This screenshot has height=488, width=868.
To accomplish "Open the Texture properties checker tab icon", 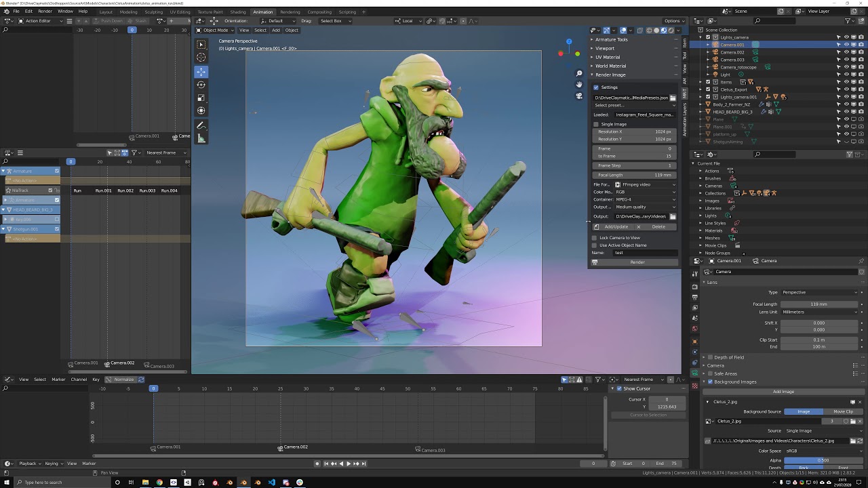I will point(694,386).
